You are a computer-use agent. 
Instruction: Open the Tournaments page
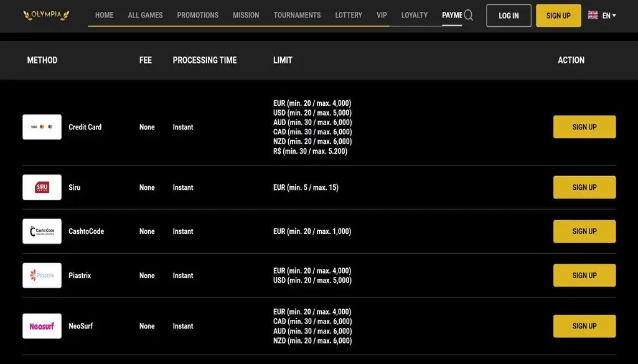click(297, 15)
